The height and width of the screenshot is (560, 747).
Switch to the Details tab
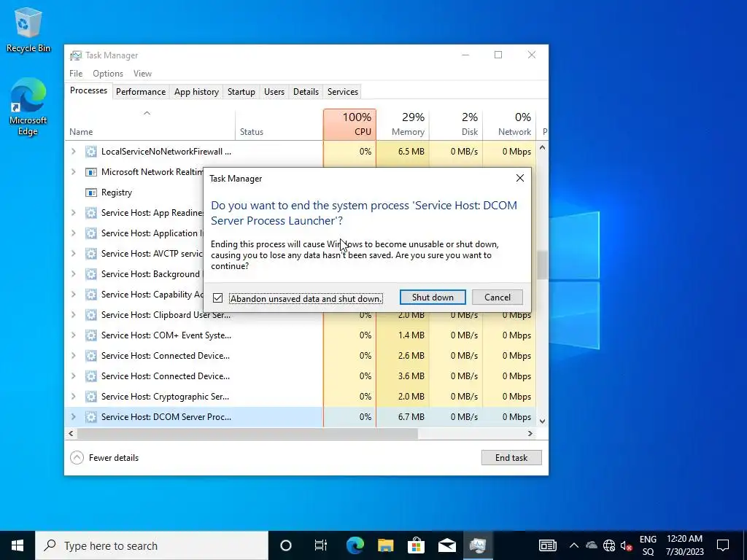pyautogui.click(x=306, y=91)
